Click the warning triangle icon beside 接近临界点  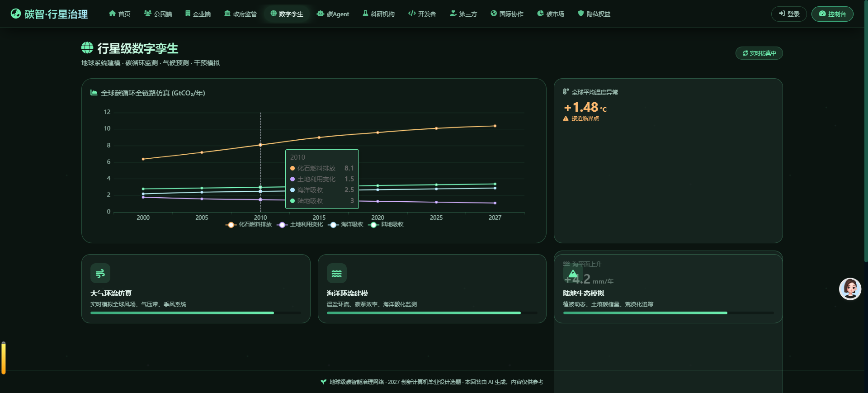pos(566,118)
